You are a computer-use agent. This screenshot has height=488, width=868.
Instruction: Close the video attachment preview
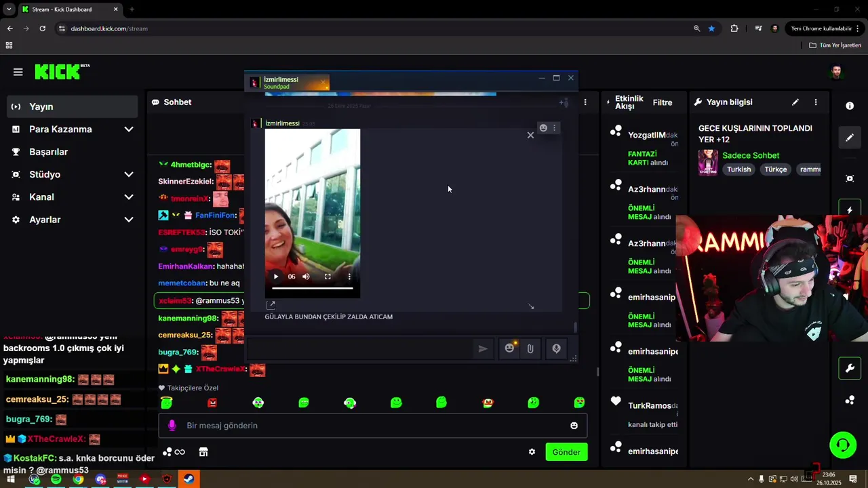point(530,135)
